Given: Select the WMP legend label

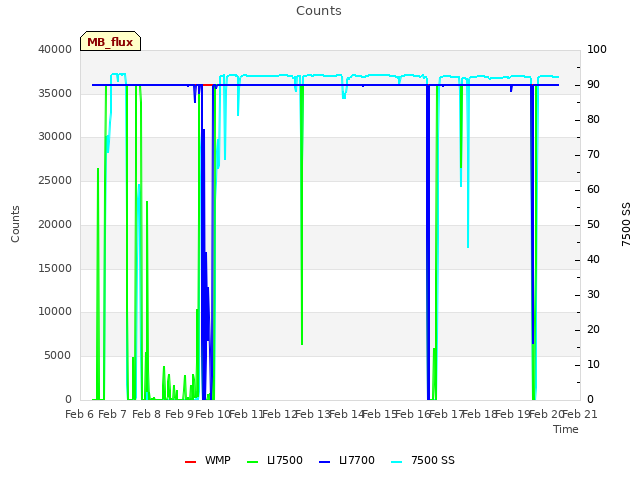Looking at the screenshot, I should point(218,460).
